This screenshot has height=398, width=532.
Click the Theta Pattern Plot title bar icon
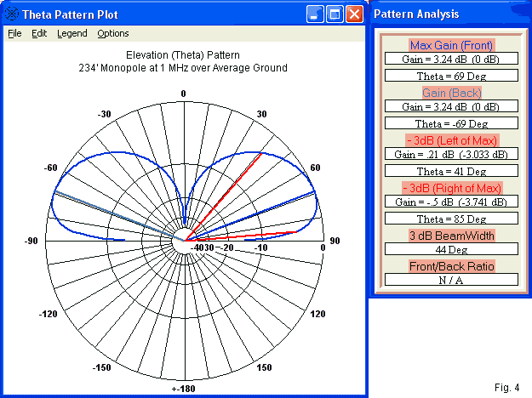pyautogui.click(x=12, y=14)
